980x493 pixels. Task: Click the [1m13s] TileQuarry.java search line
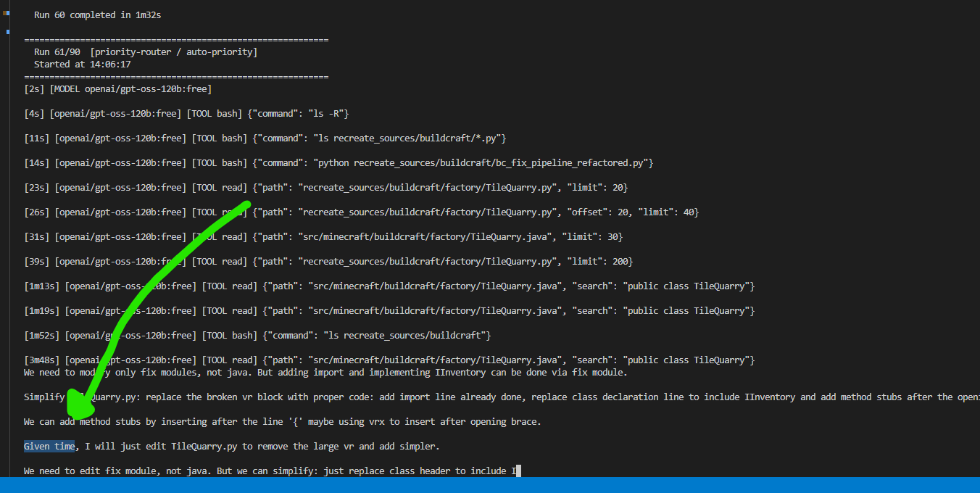pyautogui.click(x=389, y=286)
